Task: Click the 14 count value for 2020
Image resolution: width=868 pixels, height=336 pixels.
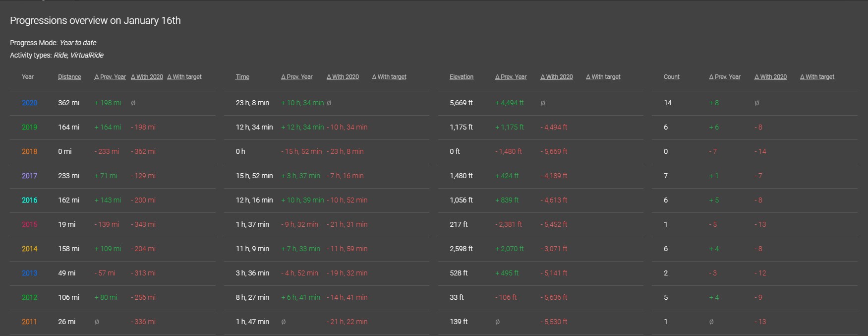Action: 668,103
